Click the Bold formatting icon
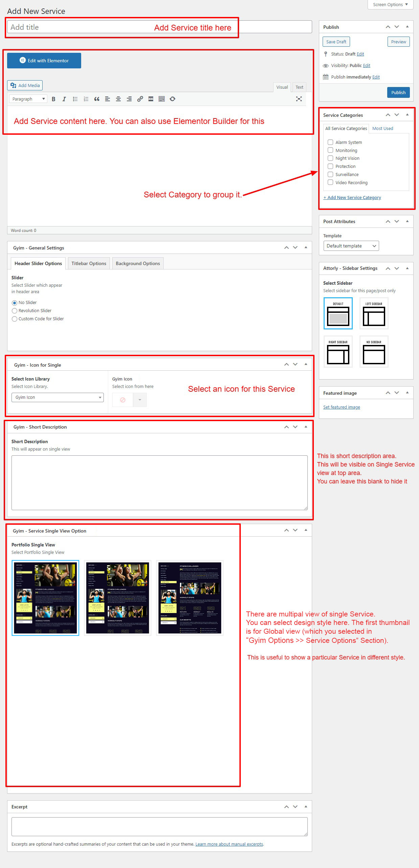Screen dimensions: 419x868 [53, 99]
